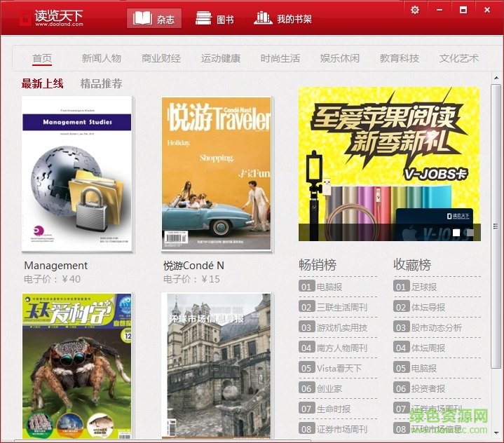Open 体坛周报 in favorites list

(428, 348)
